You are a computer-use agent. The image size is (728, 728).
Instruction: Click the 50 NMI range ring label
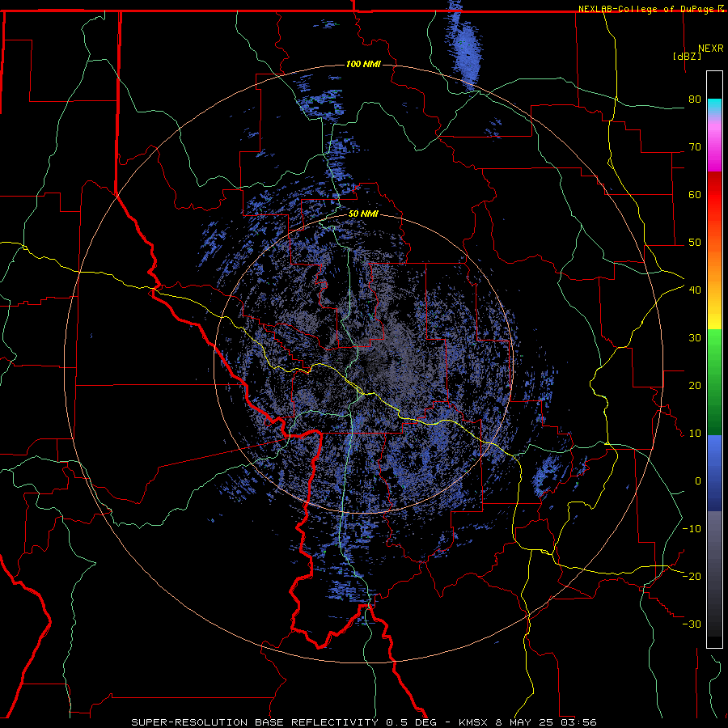[363, 214]
